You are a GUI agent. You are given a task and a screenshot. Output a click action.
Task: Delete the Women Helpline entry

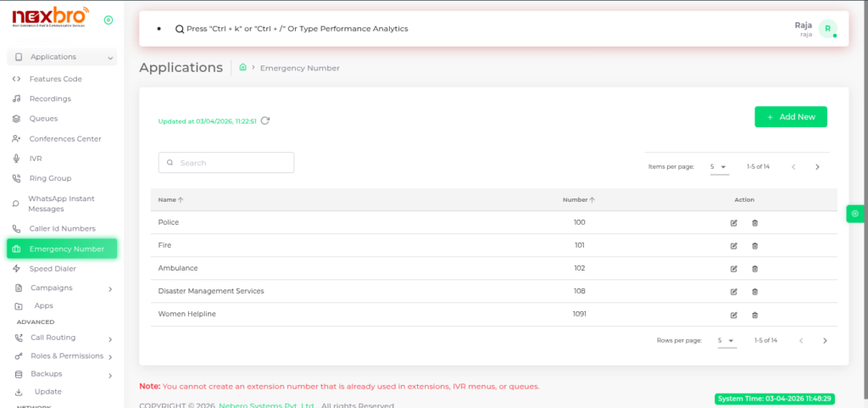point(754,315)
